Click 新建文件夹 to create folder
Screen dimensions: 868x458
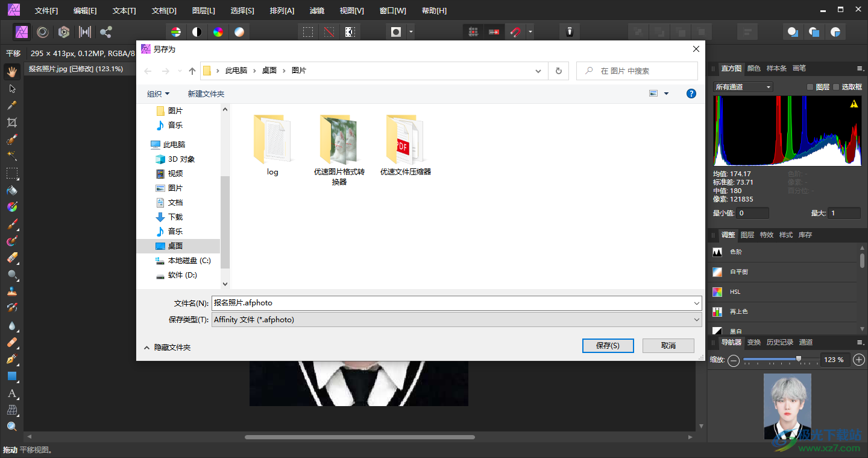(x=206, y=94)
